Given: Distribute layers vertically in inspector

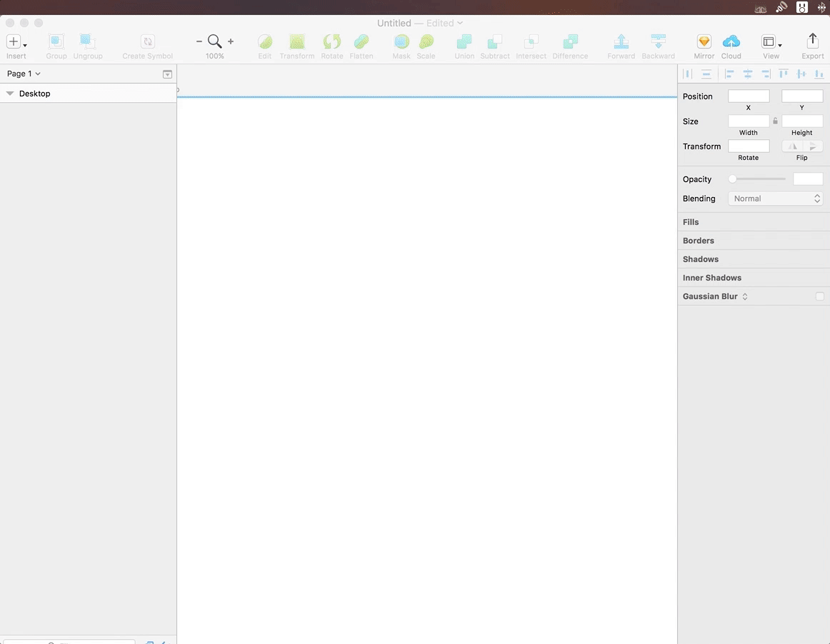Looking at the screenshot, I should point(706,74).
